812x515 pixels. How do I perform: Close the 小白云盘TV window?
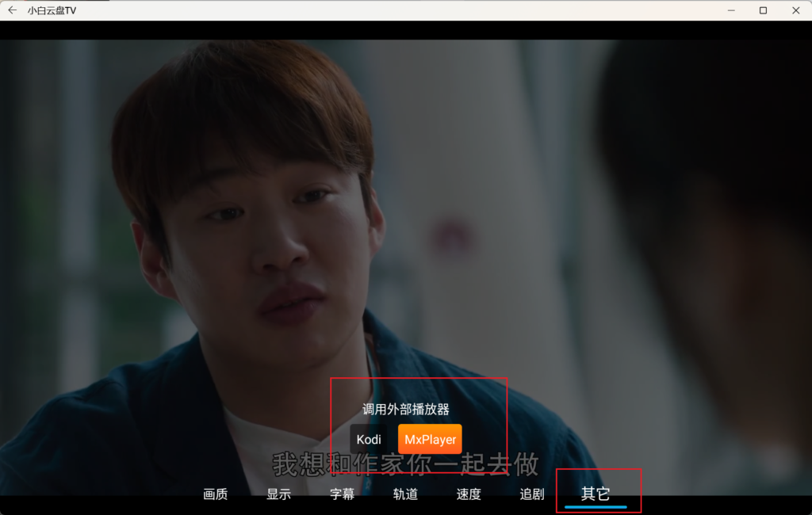(795, 10)
